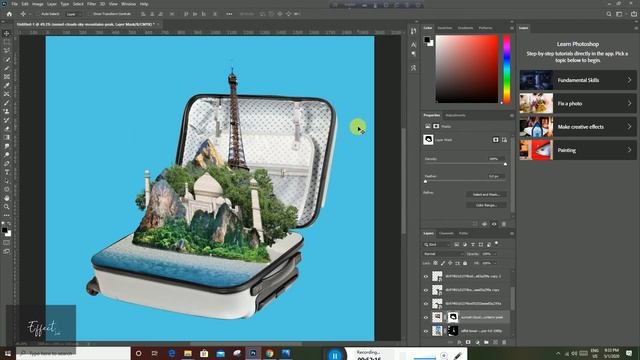The image size is (640, 360).
Task: Click the foreground color swatch in toolbar
Action: [4, 231]
